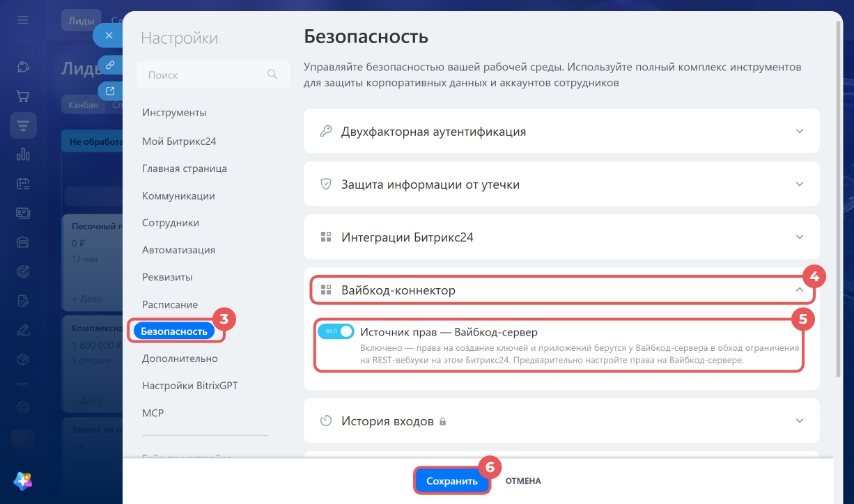854x504 pixels.
Task: Open the document edit sidebar icon
Action: [x=23, y=301]
